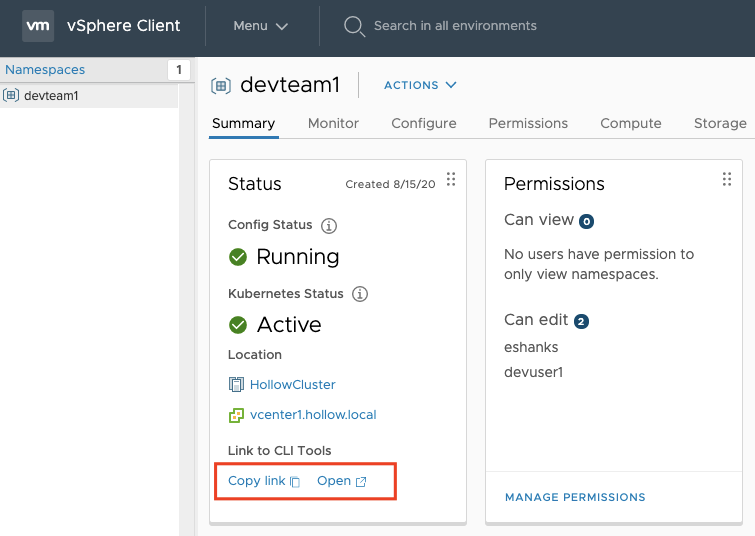Click the copy icon beside Copy link
The height and width of the screenshot is (536, 755).
(x=295, y=482)
